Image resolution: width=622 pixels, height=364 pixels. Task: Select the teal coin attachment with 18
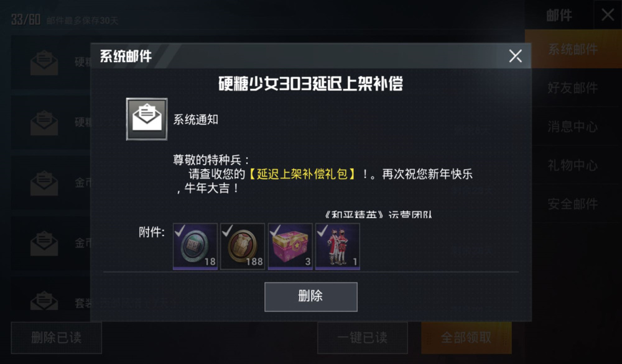pyautogui.click(x=195, y=247)
